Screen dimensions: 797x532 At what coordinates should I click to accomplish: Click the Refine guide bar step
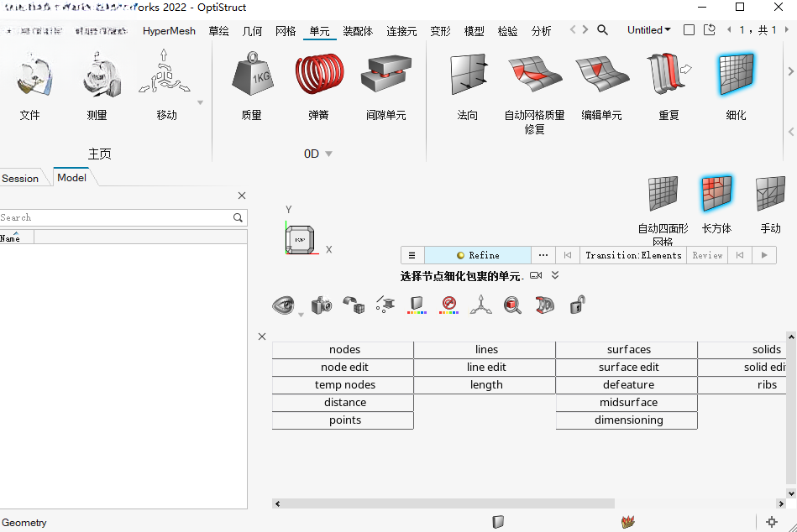click(478, 255)
